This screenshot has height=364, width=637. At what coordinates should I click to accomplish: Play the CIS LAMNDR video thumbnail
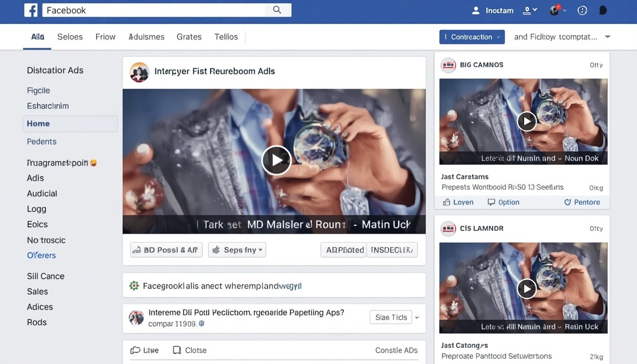(x=527, y=288)
